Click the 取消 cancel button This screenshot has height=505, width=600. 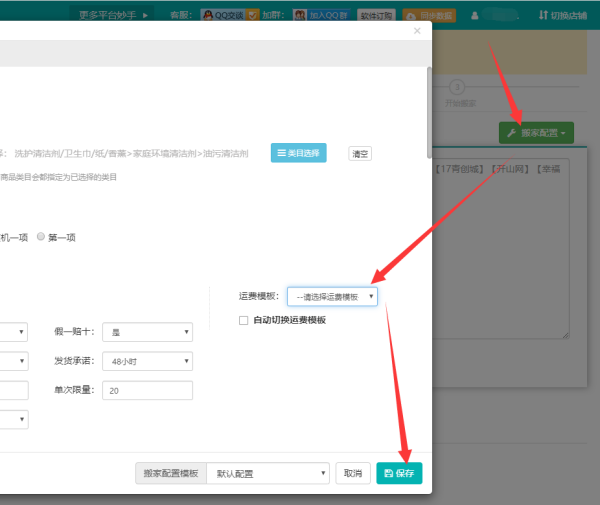tap(351, 474)
